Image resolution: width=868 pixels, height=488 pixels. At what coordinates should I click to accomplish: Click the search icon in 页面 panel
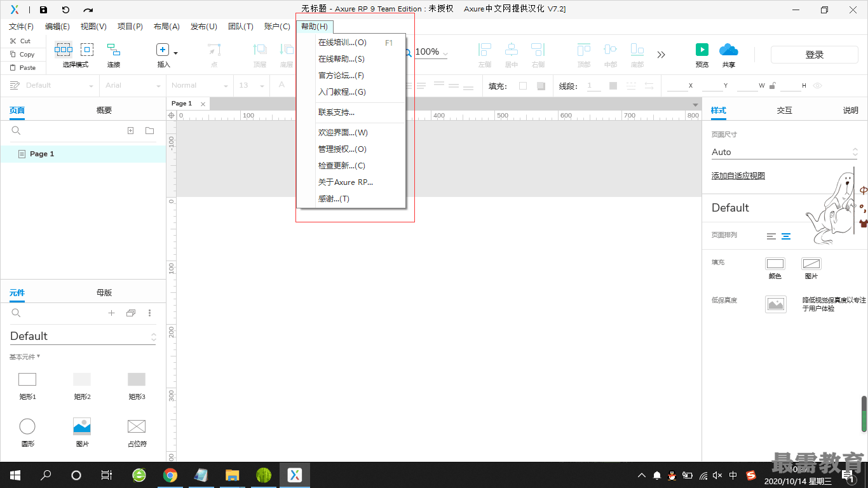[x=17, y=131]
